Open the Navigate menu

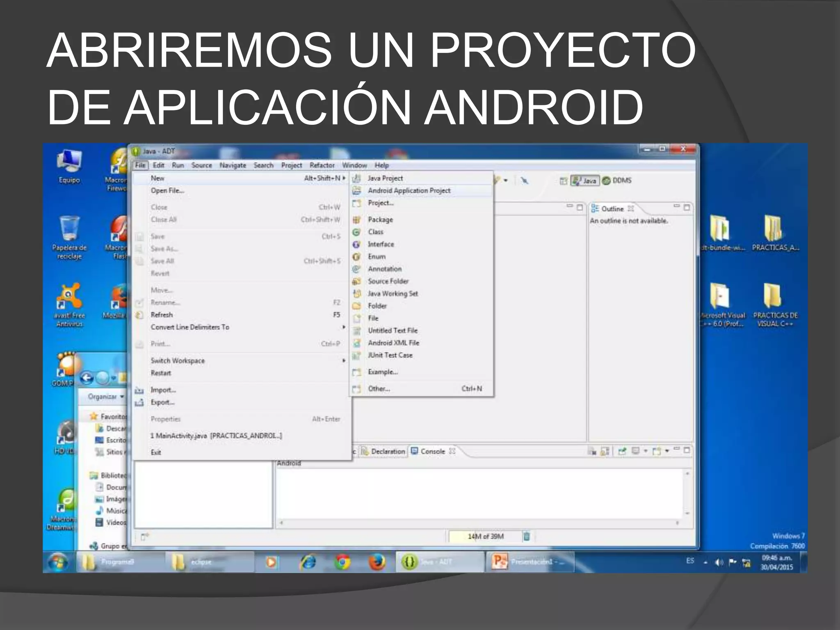click(233, 165)
